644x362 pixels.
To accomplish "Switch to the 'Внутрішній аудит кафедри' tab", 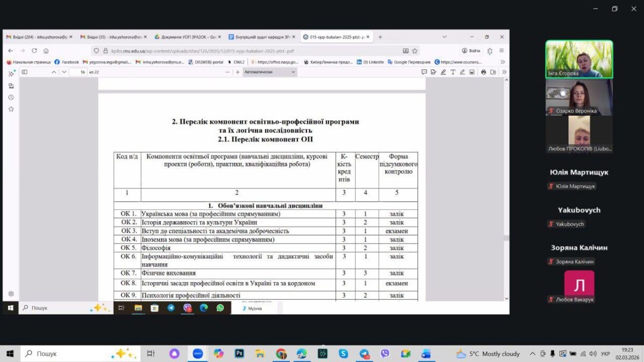I will 259,37.
